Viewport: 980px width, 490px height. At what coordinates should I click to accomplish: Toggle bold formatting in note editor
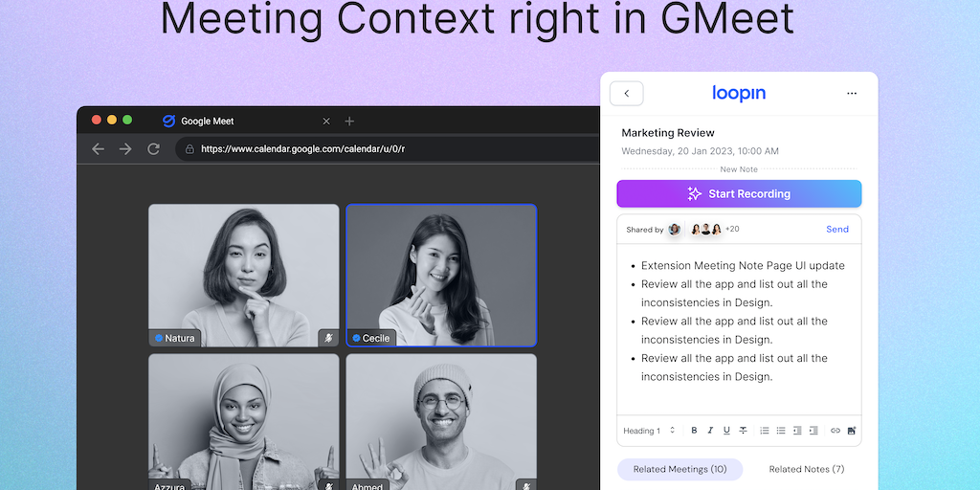[x=695, y=431]
